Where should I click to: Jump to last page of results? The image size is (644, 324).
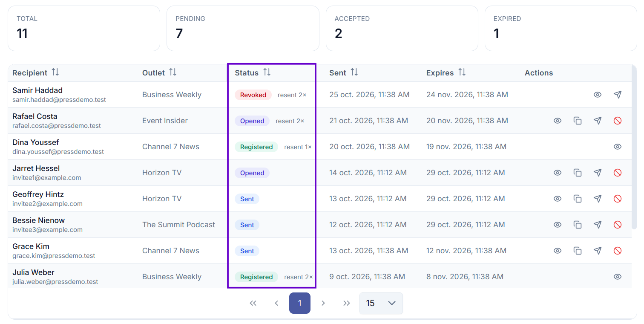point(347,303)
